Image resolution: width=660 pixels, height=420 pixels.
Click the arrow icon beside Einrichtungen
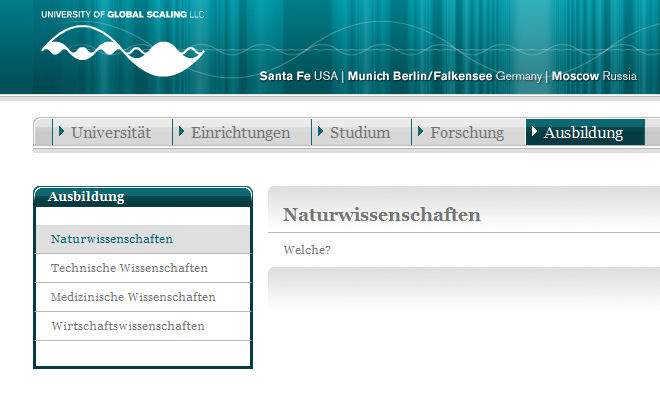point(181,131)
